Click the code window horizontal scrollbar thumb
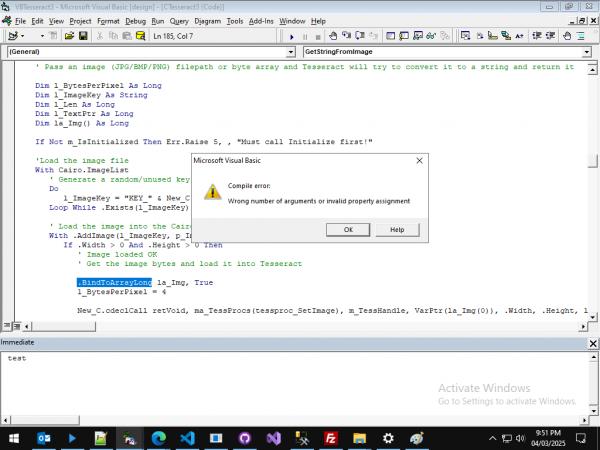The height and width of the screenshot is (450, 600). [x=64, y=326]
